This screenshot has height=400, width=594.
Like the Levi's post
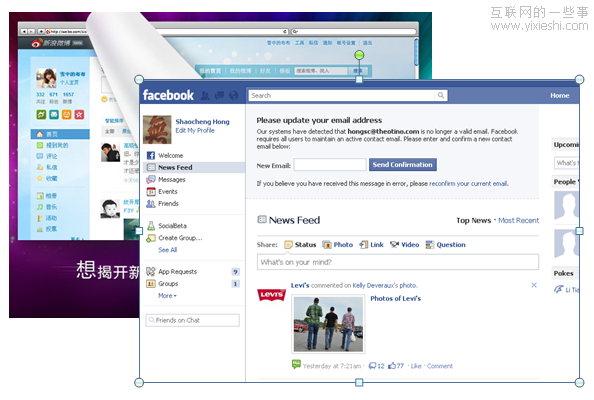point(416,366)
